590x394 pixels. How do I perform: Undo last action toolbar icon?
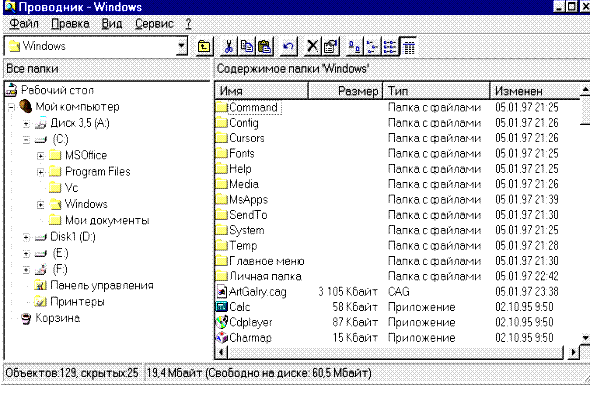tap(289, 47)
